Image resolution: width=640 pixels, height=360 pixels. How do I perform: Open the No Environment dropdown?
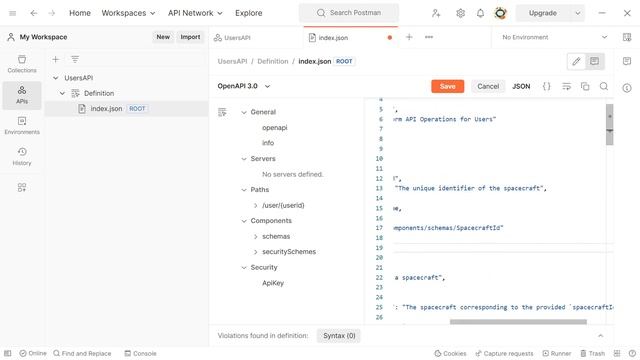[x=554, y=37]
